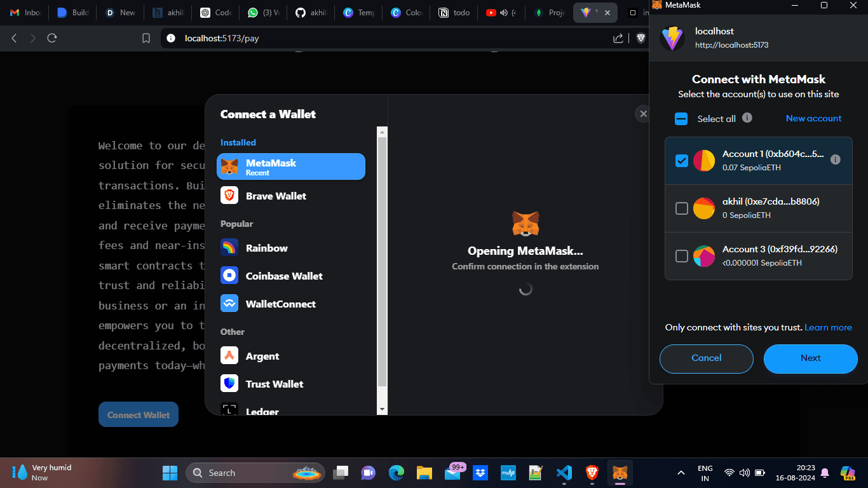
Task: Switch to the Notion todo tab
Action: pos(454,13)
